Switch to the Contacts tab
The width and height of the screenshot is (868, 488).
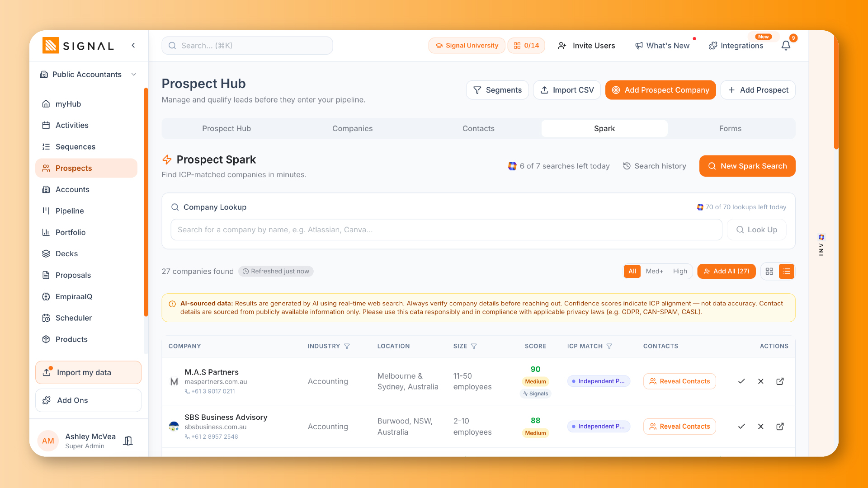pyautogui.click(x=478, y=128)
